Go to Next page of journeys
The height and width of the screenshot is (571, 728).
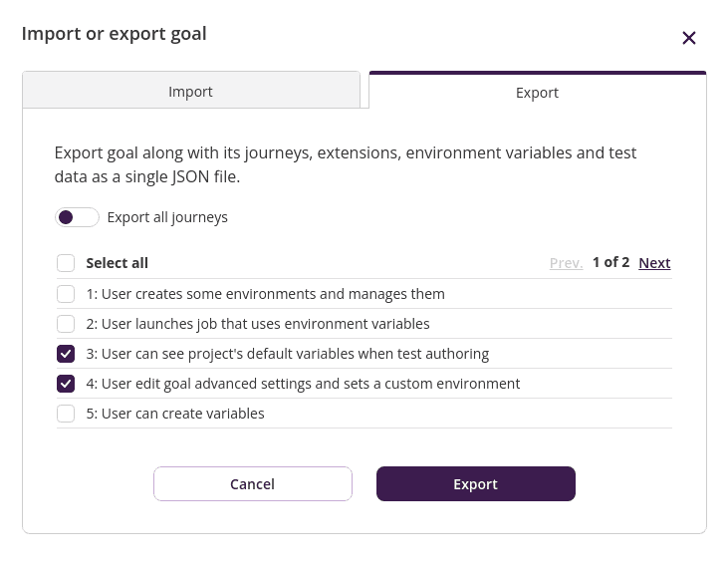[x=654, y=263]
